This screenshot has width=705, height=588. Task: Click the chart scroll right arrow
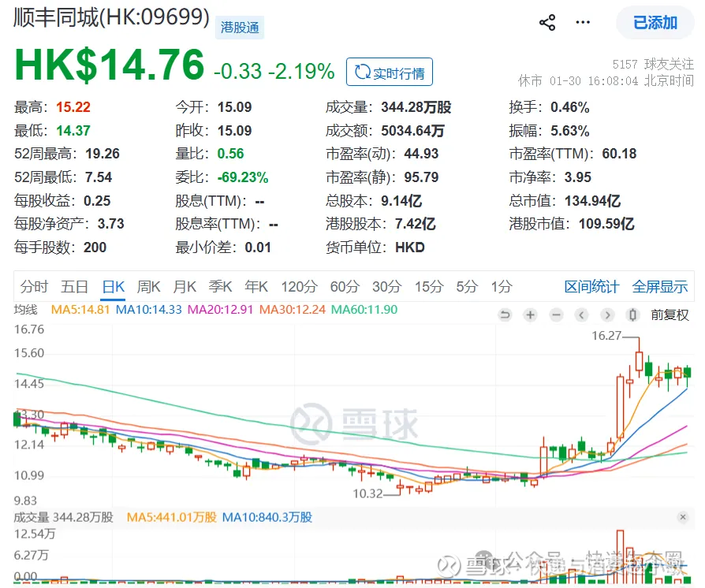(607, 314)
